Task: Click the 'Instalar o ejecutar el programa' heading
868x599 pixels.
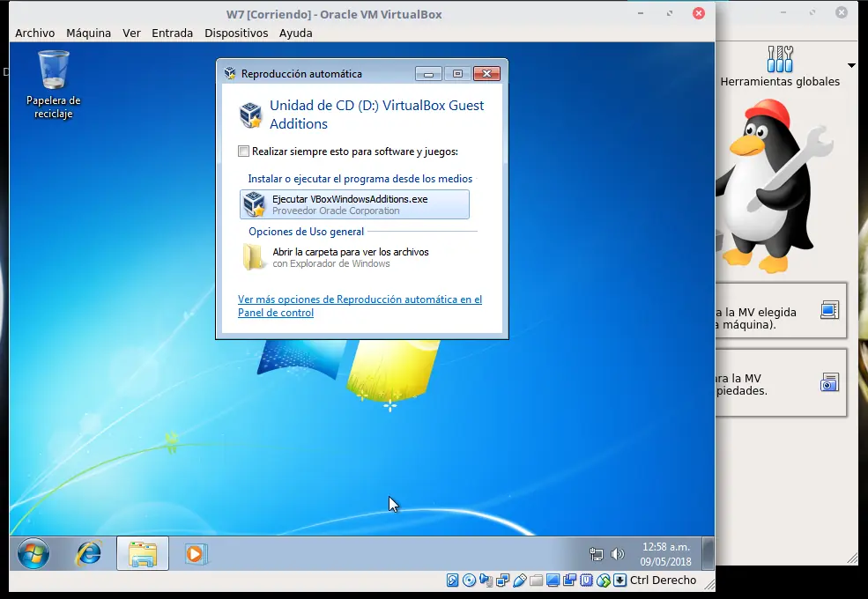Action: click(x=360, y=179)
